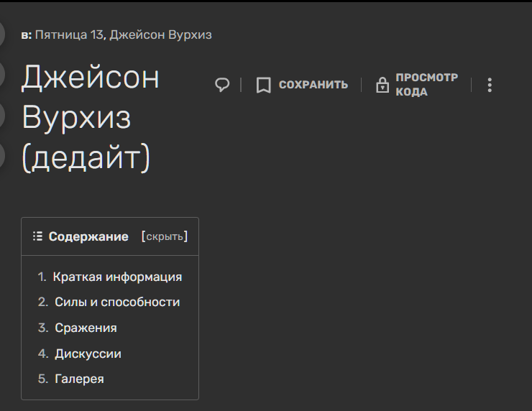
Task: Jump to Дискуссии section
Action: pyautogui.click(x=88, y=354)
